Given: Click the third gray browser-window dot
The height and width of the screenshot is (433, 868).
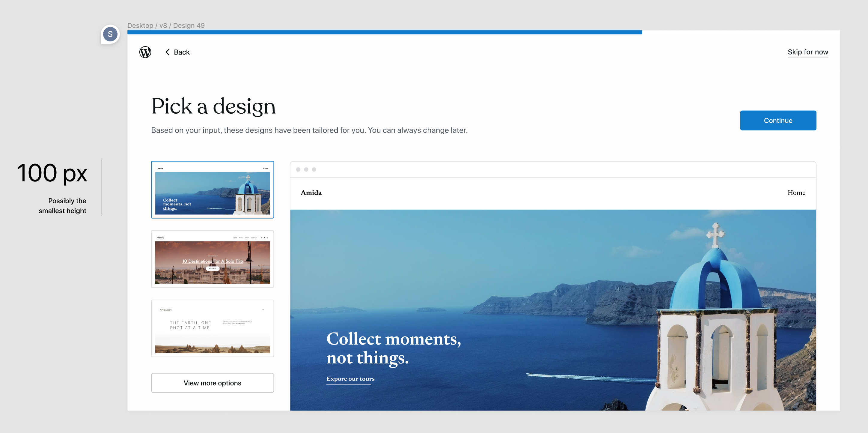Looking at the screenshot, I should pos(314,169).
